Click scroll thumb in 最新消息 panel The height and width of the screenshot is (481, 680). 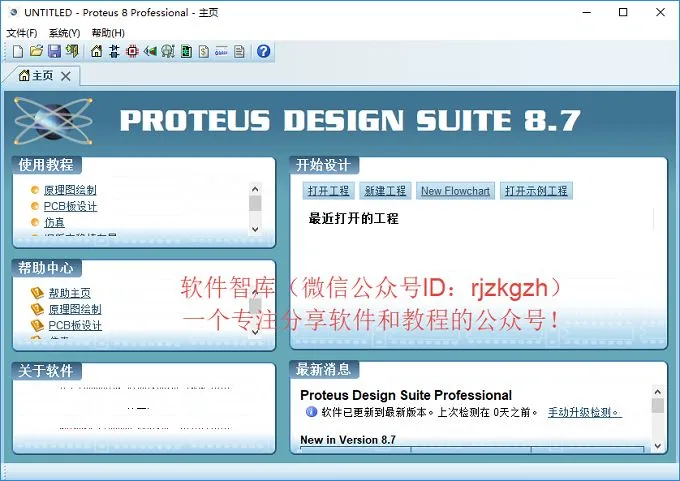pyautogui.click(x=657, y=406)
